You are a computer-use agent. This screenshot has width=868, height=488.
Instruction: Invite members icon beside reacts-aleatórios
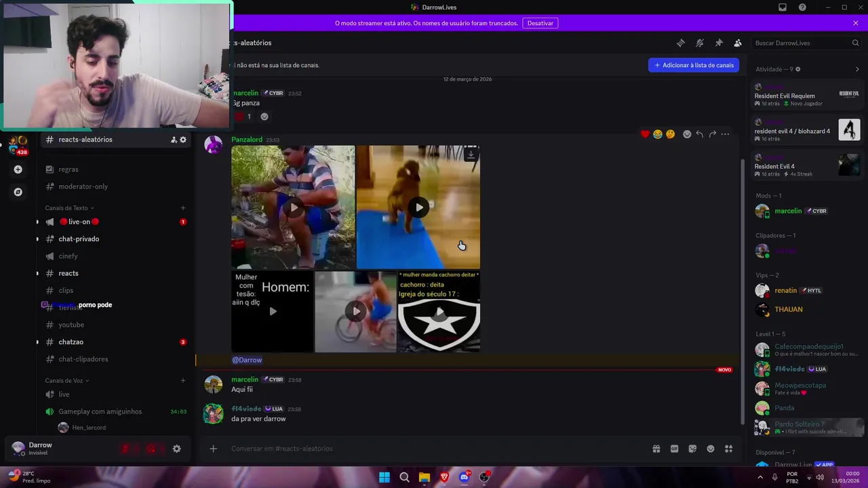174,140
